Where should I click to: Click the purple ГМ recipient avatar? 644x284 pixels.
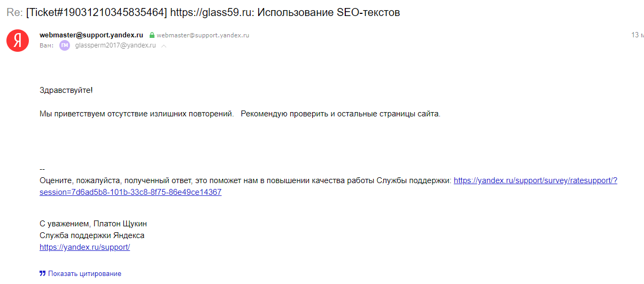pos(65,46)
